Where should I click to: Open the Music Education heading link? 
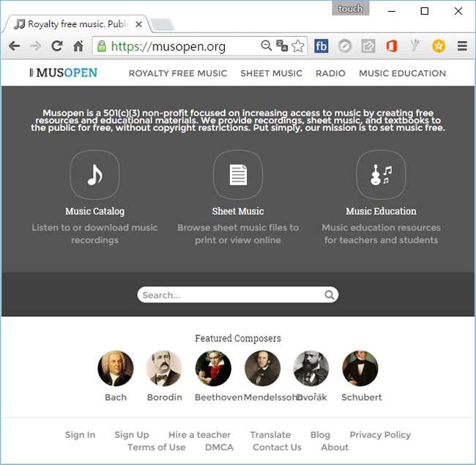[x=381, y=211]
